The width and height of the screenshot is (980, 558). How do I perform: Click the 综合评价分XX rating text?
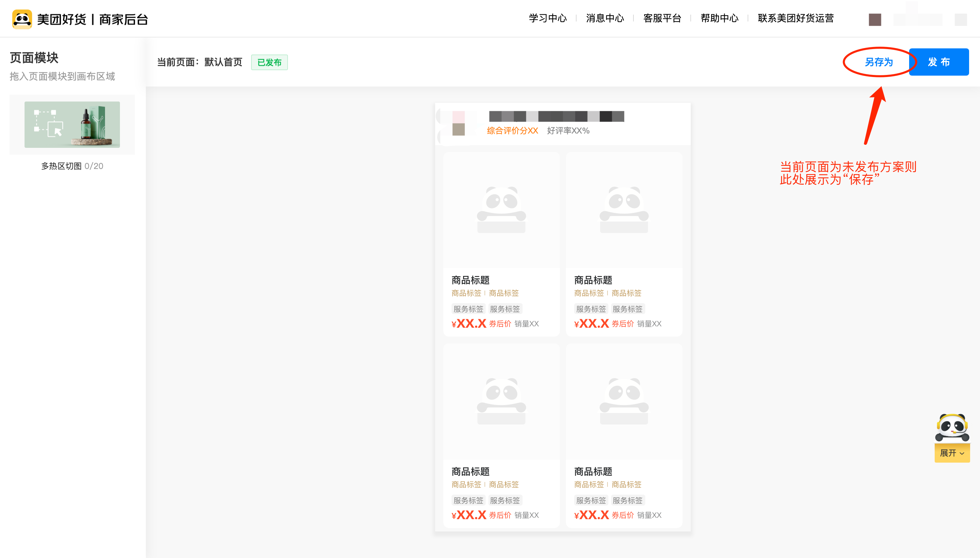(x=512, y=131)
